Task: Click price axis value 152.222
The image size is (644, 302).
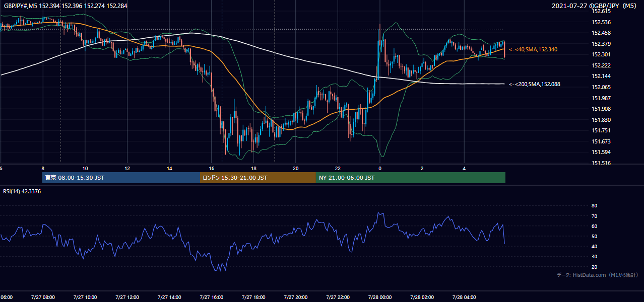Action: click(601, 65)
